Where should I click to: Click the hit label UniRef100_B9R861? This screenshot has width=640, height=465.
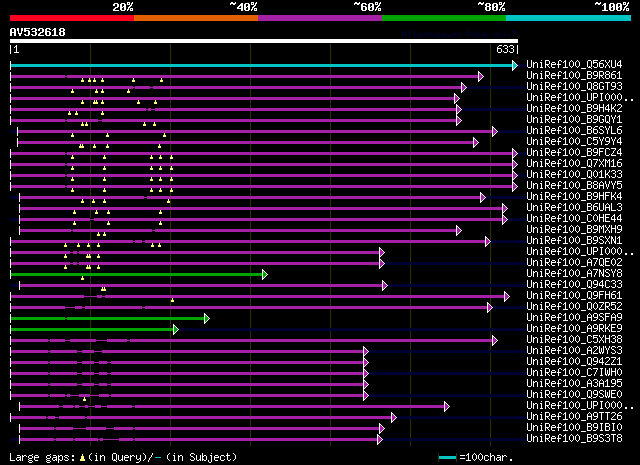coord(574,76)
